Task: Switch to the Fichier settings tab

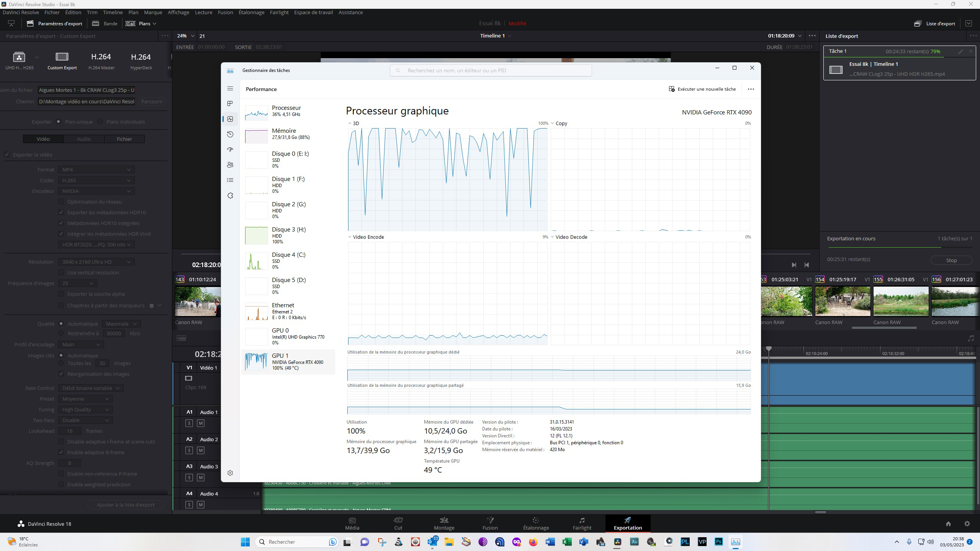Action: click(124, 139)
